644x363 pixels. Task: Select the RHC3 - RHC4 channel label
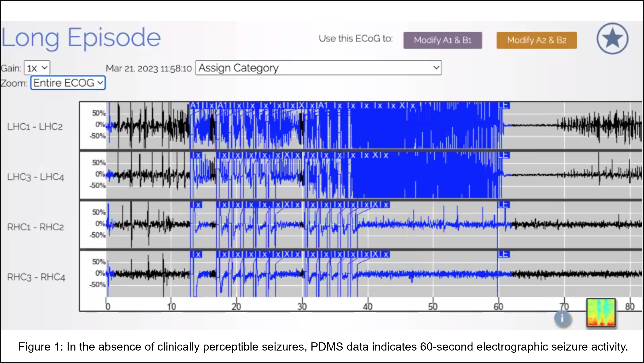click(36, 277)
